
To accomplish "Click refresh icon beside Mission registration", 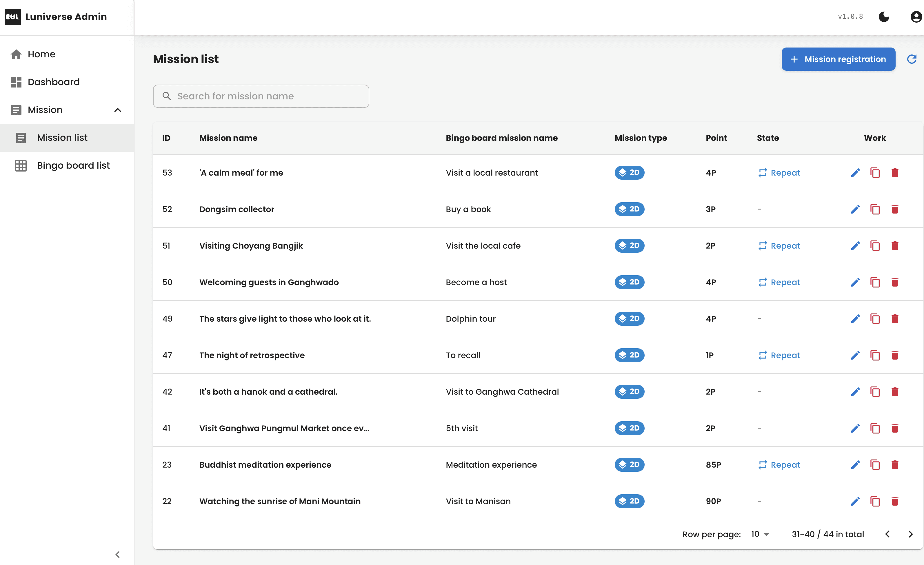I will coord(912,59).
